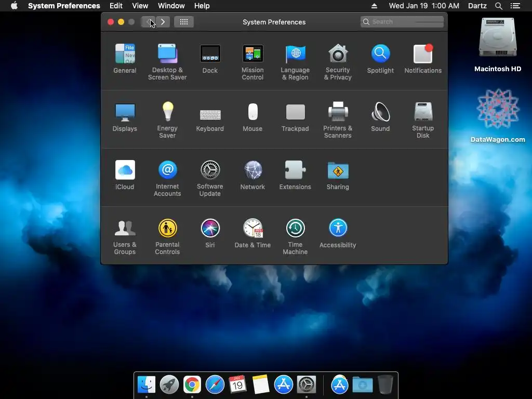
Task: Open iCloud preferences
Action: pos(125,175)
